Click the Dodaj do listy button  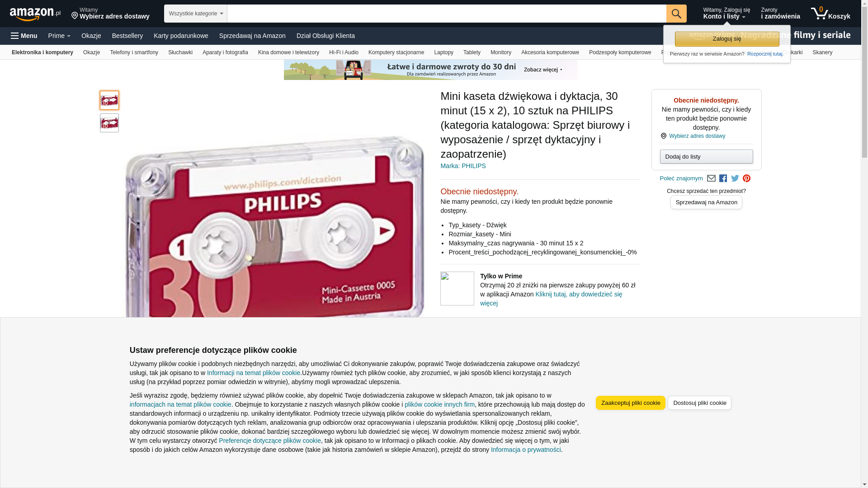706,157
